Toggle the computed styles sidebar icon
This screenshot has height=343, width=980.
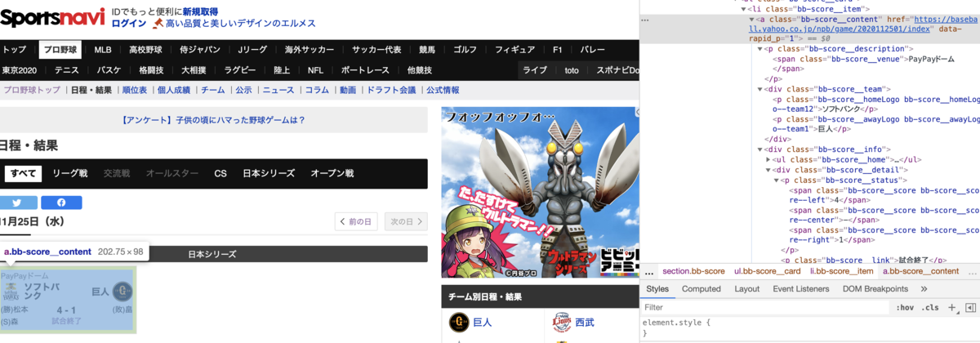[970, 307]
